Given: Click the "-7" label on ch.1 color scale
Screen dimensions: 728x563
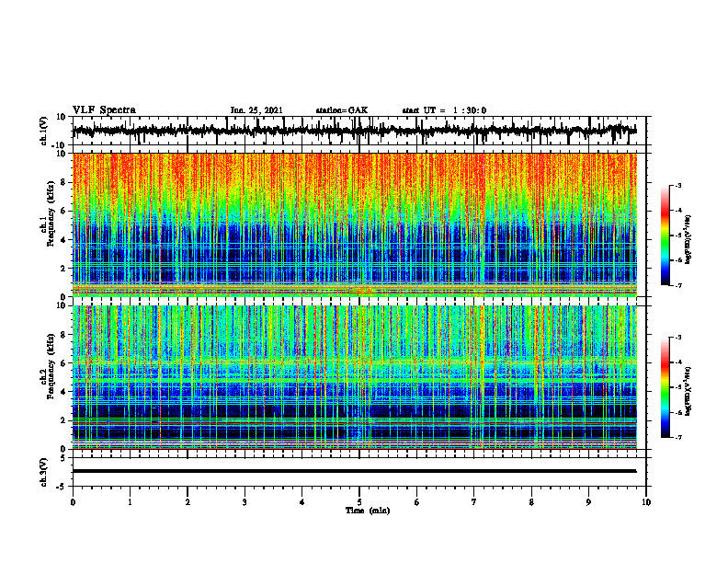Looking at the screenshot, I should (677, 285).
